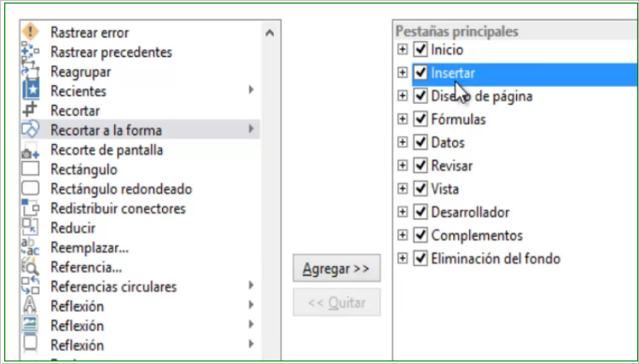Viewport: 639px width, 364px height.
Task: Uncheck the Inicio tab checkbox
Action: tap(420, 49)
